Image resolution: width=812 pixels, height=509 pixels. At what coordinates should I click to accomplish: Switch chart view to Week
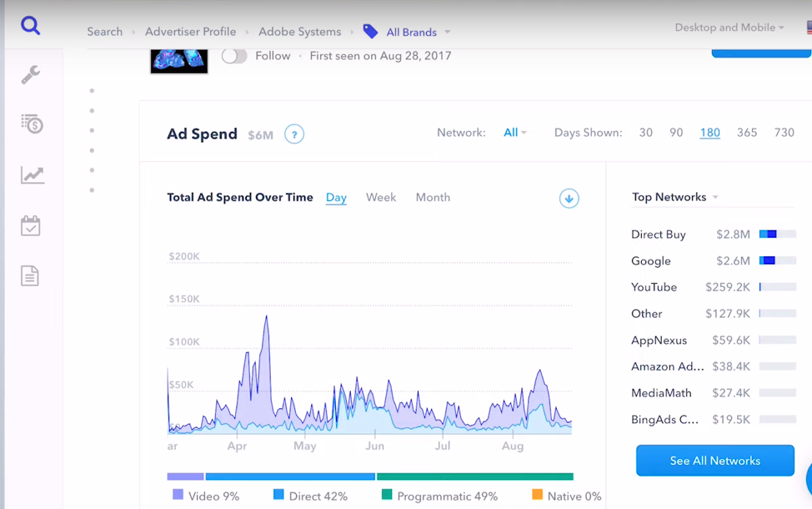[381, 198]
